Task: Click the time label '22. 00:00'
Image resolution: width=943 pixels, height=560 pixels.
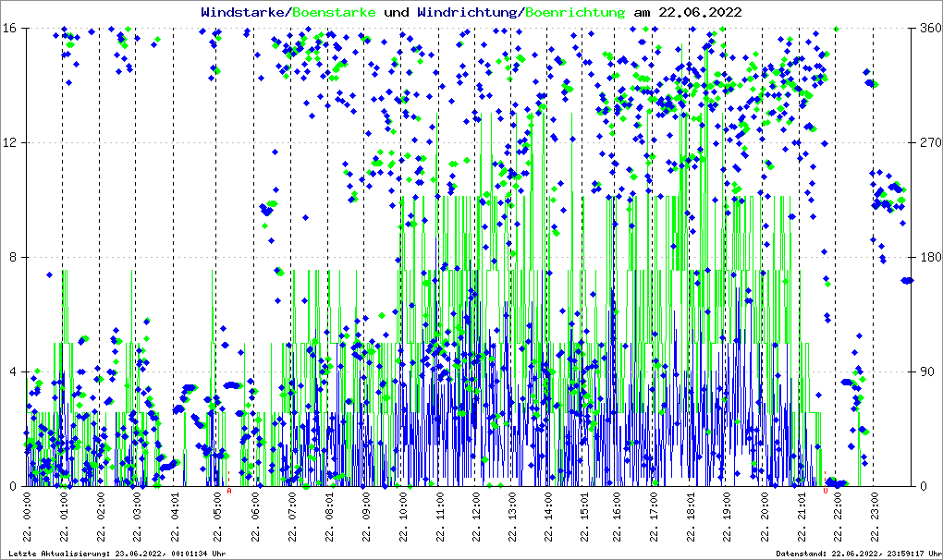Action: [x=27, y=517]
